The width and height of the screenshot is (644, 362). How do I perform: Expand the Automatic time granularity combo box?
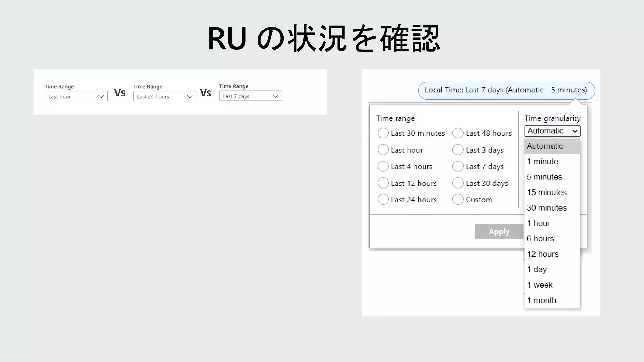[552, 131]
